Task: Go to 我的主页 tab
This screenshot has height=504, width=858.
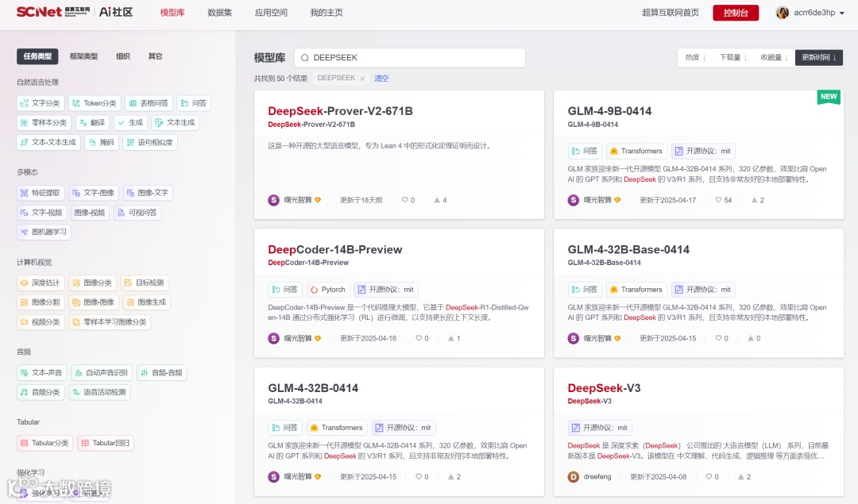Action: pyautogui.click(x=327, y=13)
